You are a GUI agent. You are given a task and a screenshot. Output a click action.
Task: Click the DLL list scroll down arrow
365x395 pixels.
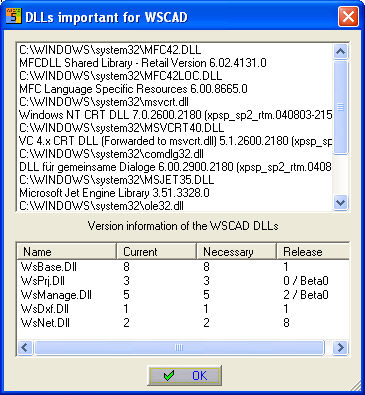340,202
